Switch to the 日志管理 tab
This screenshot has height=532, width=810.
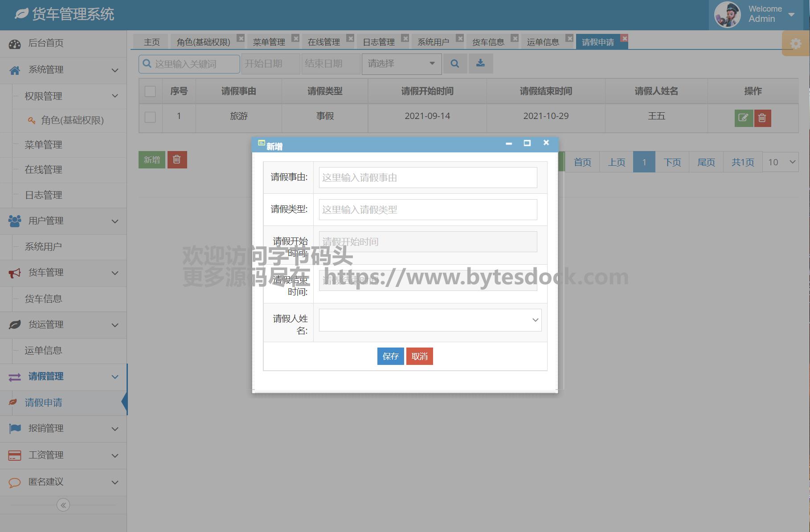(379, 42)
